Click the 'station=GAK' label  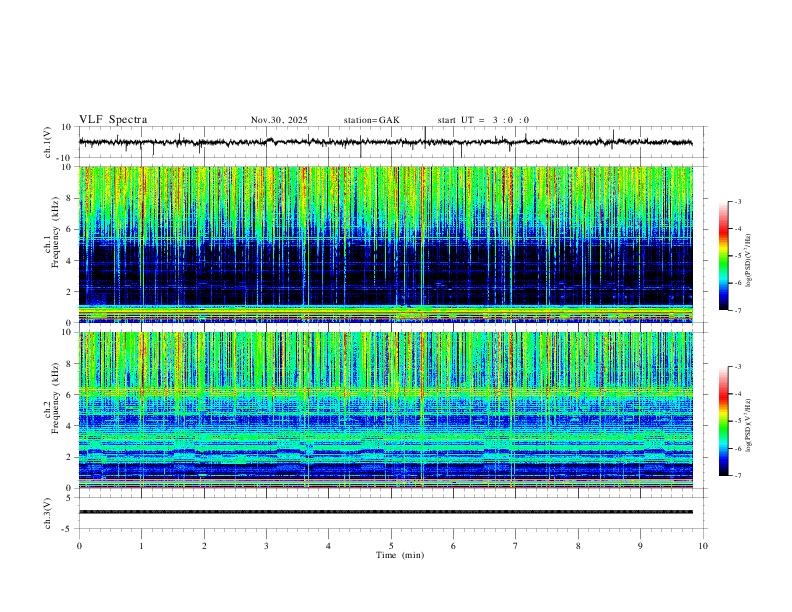tap(371, 120)
